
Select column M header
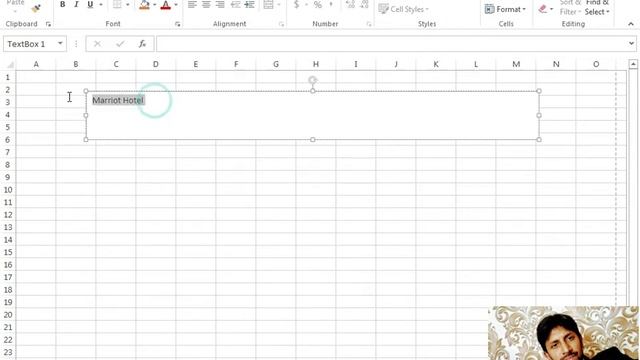pos(516,64)
